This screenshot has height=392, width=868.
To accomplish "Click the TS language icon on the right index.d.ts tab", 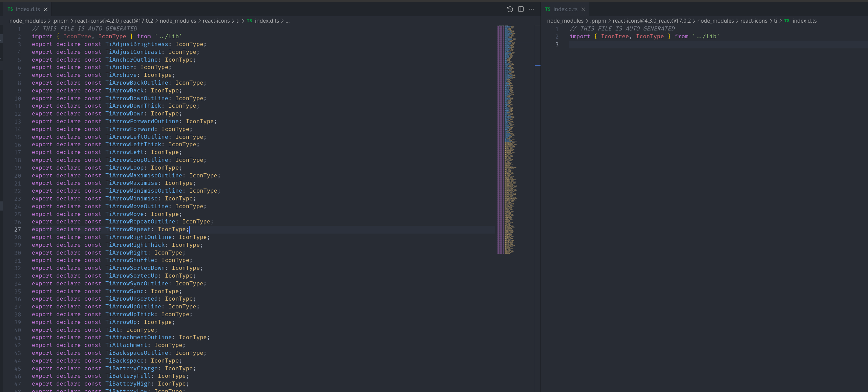I will pyautogui.click(x=547, y=9).
